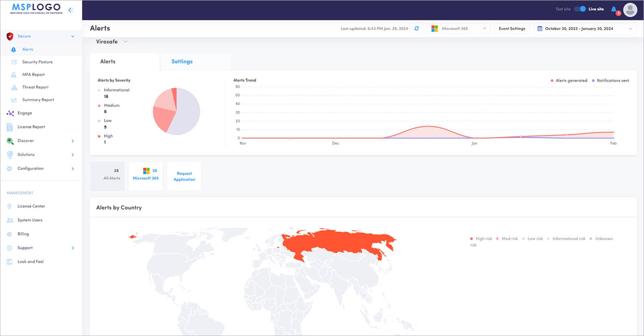Toggle Low risk in map legend

coord(533,239)
